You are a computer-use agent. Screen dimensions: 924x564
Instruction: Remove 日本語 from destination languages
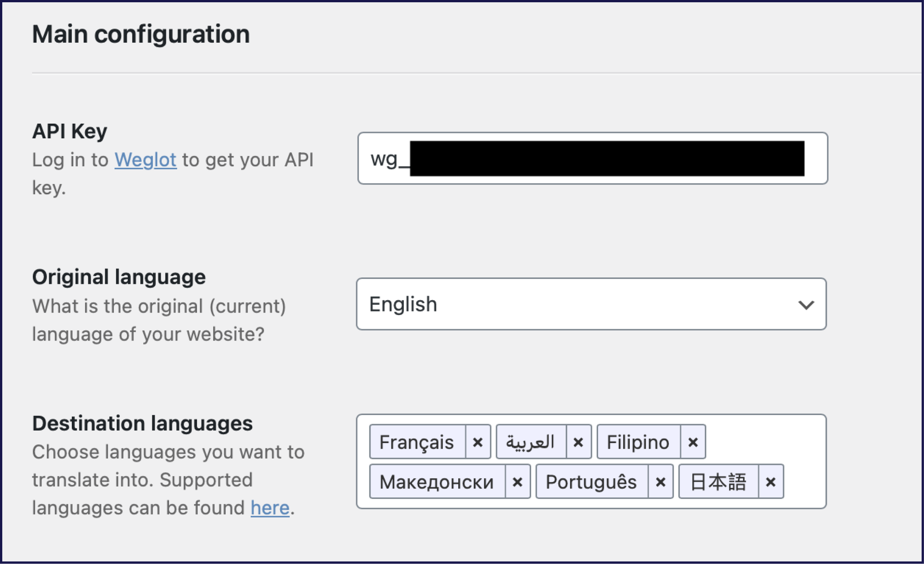click(x=771, y=481)
